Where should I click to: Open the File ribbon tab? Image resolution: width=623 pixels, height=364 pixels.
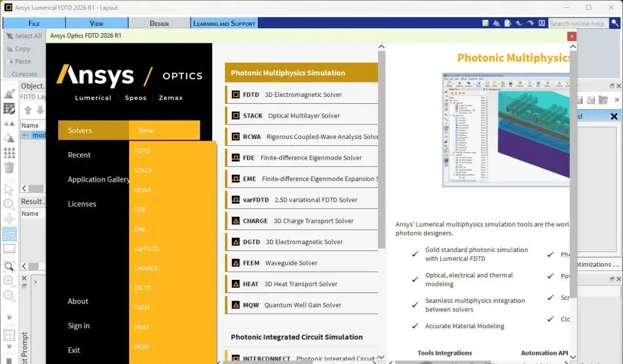click(x=34, y=24)
